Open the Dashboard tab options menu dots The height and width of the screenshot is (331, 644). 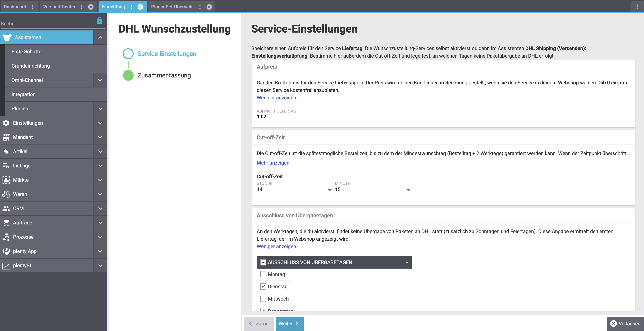coord(32,7)
